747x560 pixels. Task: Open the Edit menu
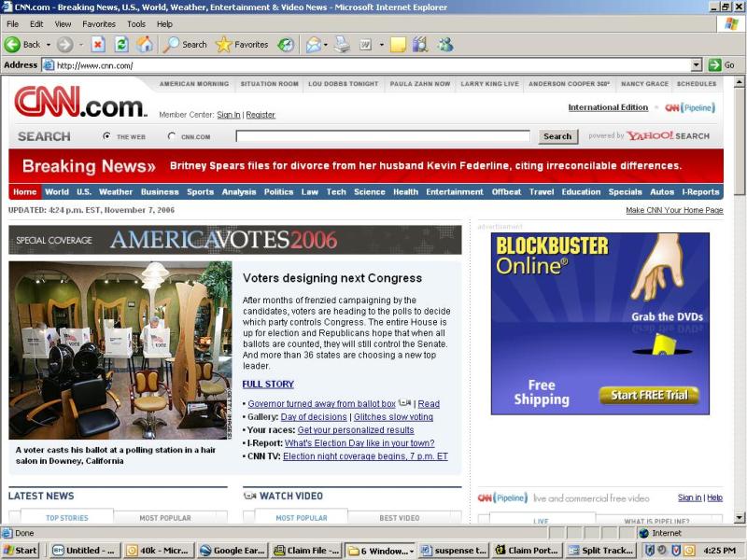click(36, 24)
